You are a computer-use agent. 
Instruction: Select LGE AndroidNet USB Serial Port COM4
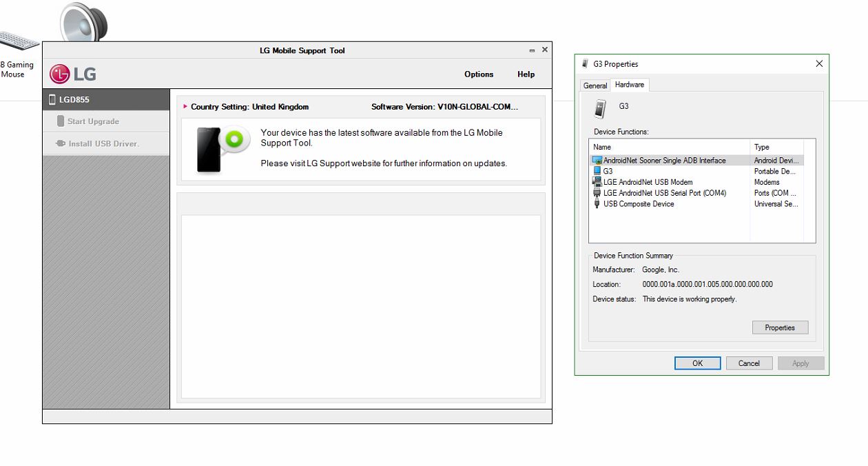coord(664,193)
